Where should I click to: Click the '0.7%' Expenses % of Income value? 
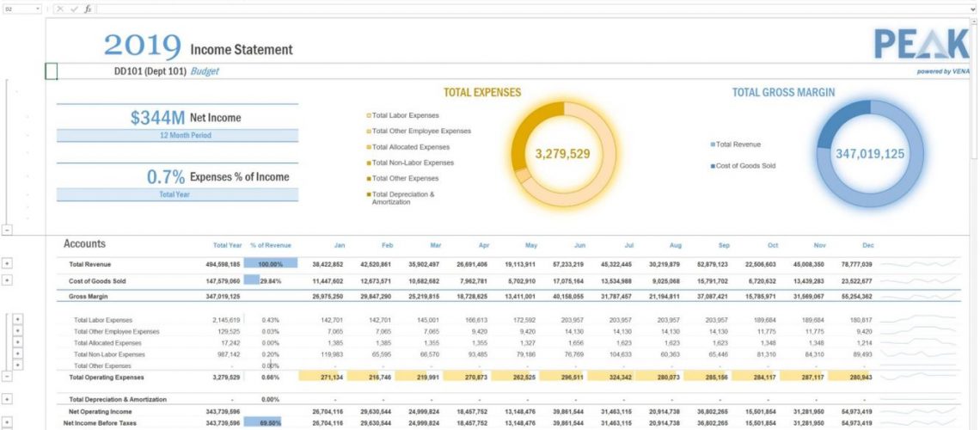pyautogui.click(x=166, y=177)
